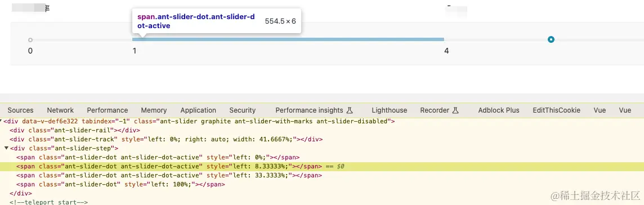Viewport: 644px width, 205px height.
Task: Click the slider handle circle
Action: [551, 39]
